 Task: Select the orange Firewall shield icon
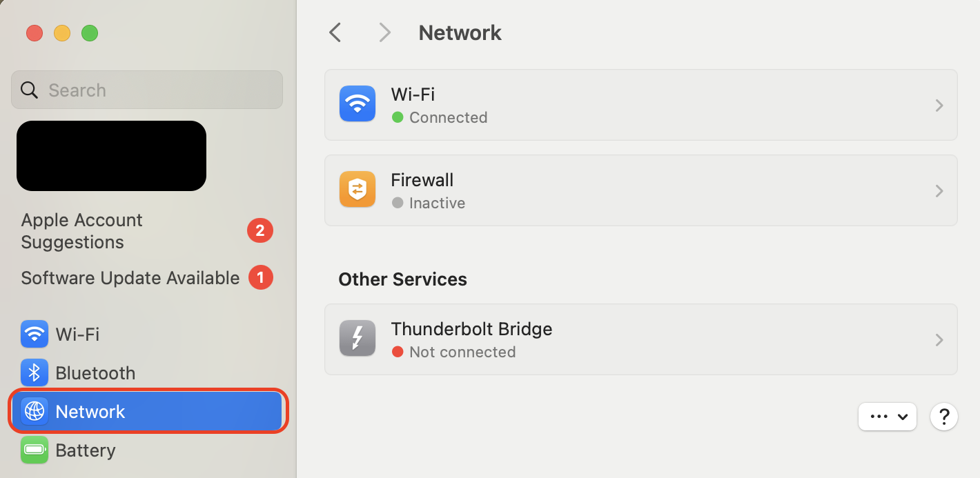coord(357,189)
